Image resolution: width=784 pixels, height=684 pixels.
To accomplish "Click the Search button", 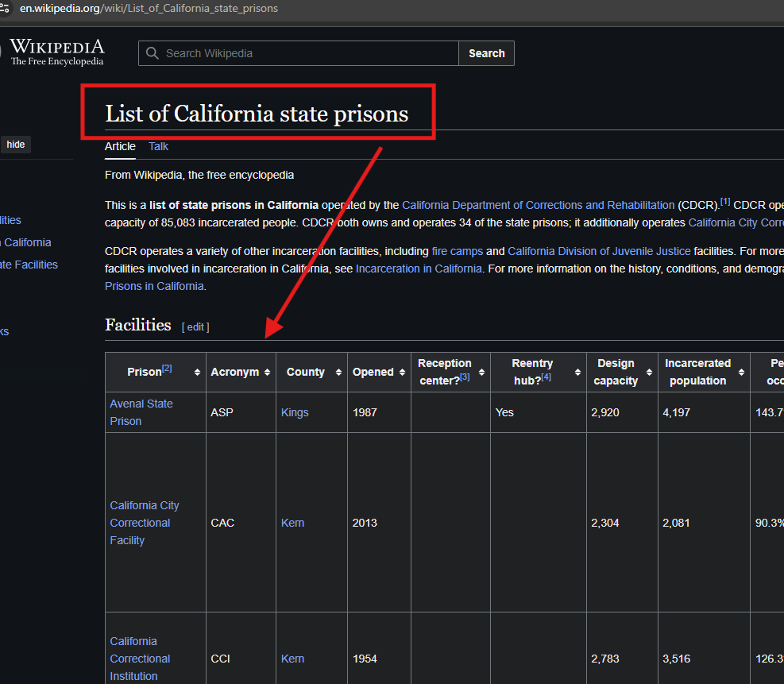I will point(486,53).
